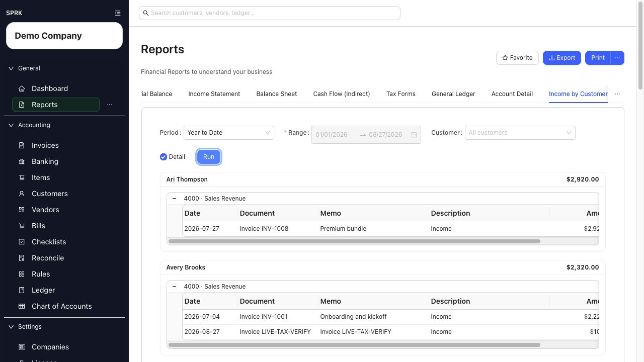The image size is (644, 362).
Task: Open more tabs ellipsis next to Income by Customer
Action: tap(617, 94)
